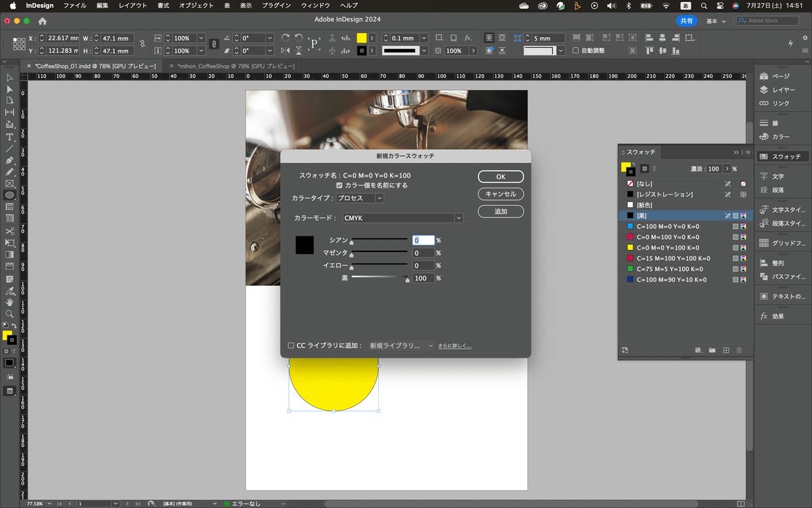Open the Layers panel from the dock
Viewport: 812px width, 508px height.
tap(779, 89)
